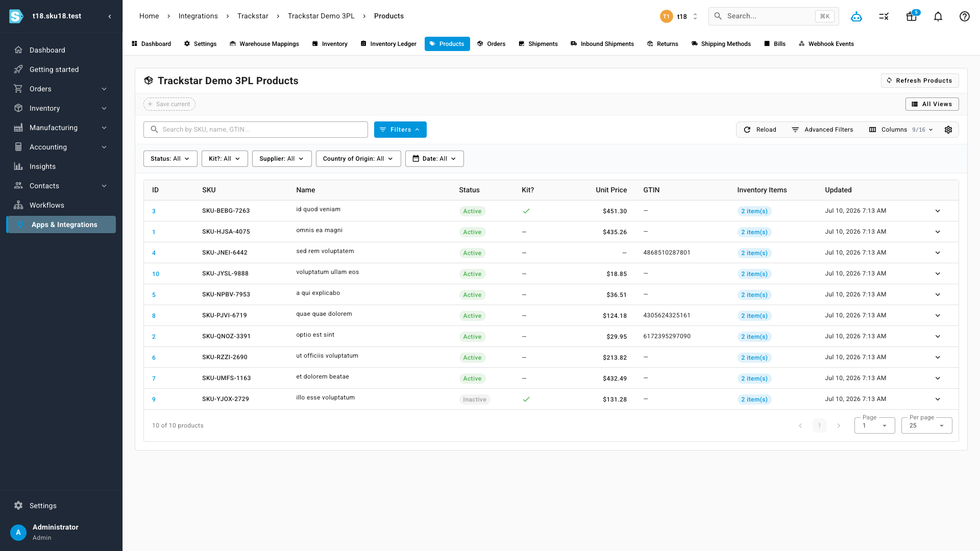Sort by the Unit Price column header
The width and height of the screenshot is (980, 551).
(x=611, y=190)
